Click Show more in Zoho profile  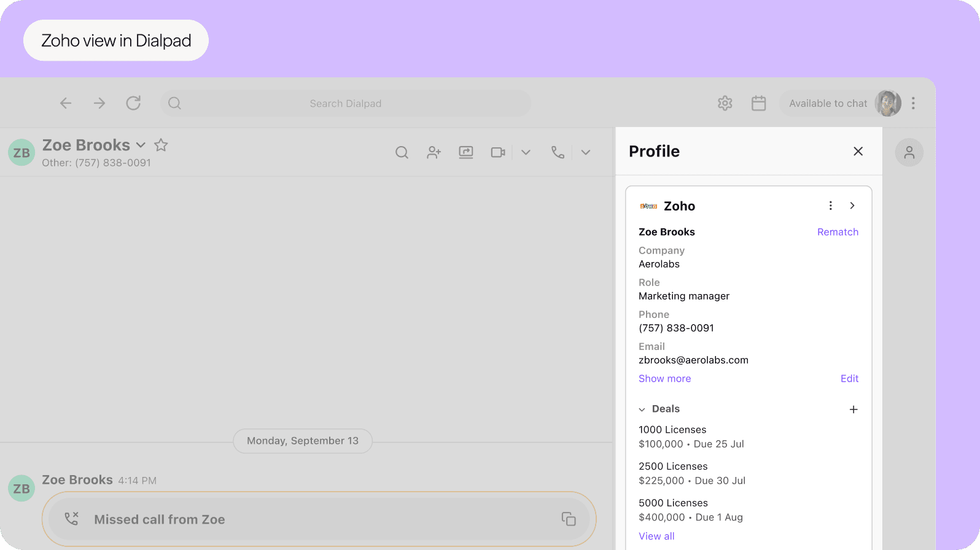tap(664, 379)
